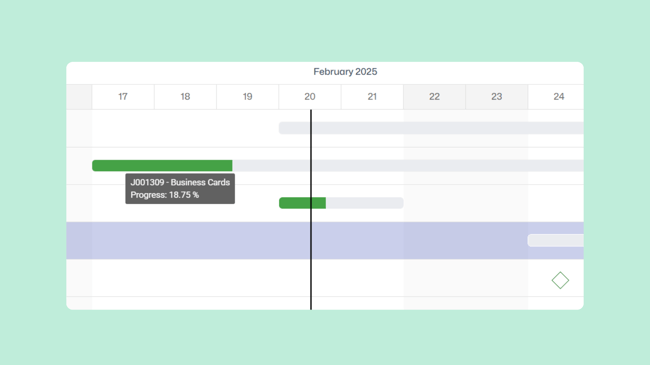Click unfilled gray part of Business Cards bar
The width and height of the screenshot is (650, 365).
[x=408, y=165]
